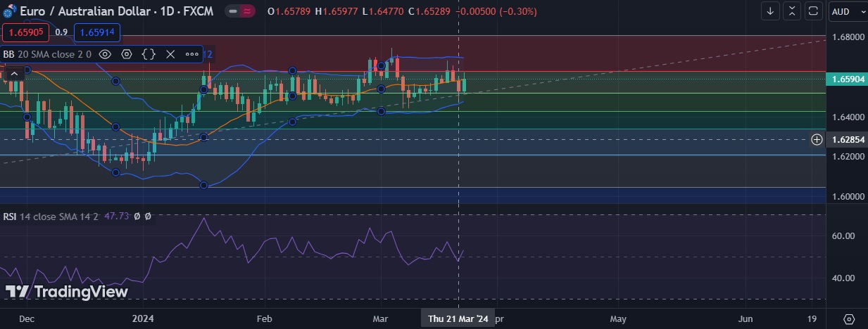Click the sell price 1.65905 button

point(25,32)
